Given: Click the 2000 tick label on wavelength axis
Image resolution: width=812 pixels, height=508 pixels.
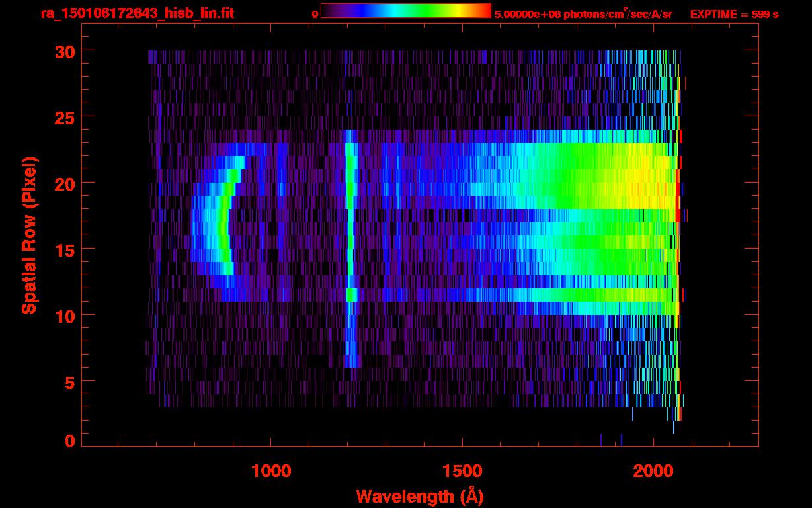Looking at the screenshot, I should point(653,471).
